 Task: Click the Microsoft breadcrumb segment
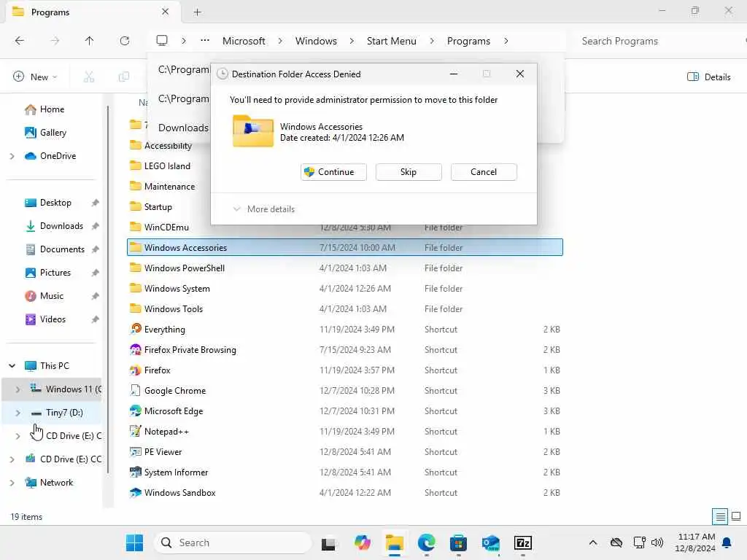pyautogui.click(x=244, y=41)
